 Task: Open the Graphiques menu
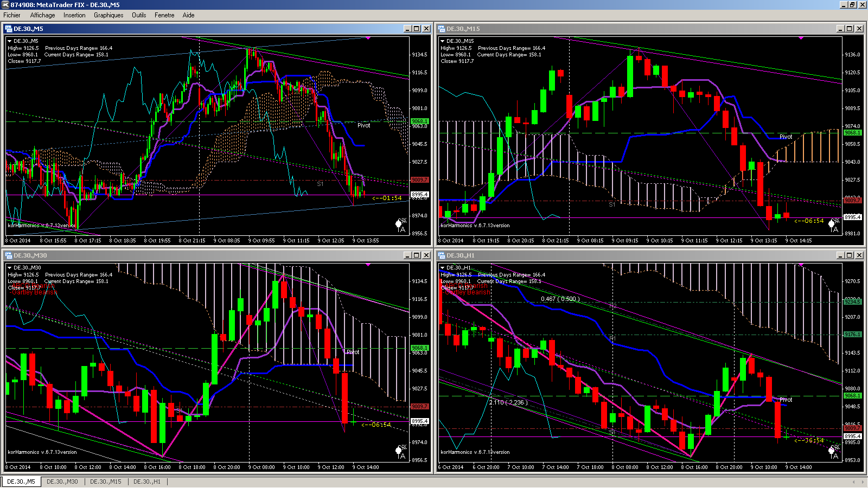click(x=108, y=15)
